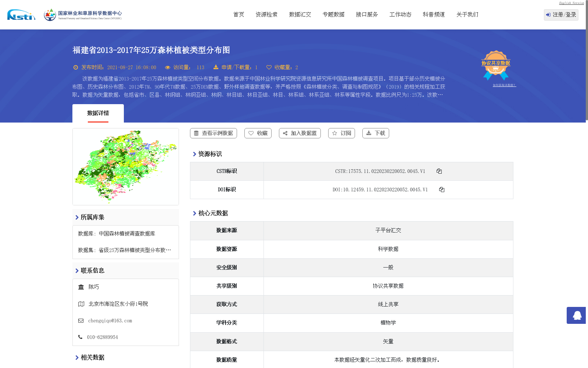
Task: Click the 协议共享数据 sharing level cell
Action: (x=388, y=286)
